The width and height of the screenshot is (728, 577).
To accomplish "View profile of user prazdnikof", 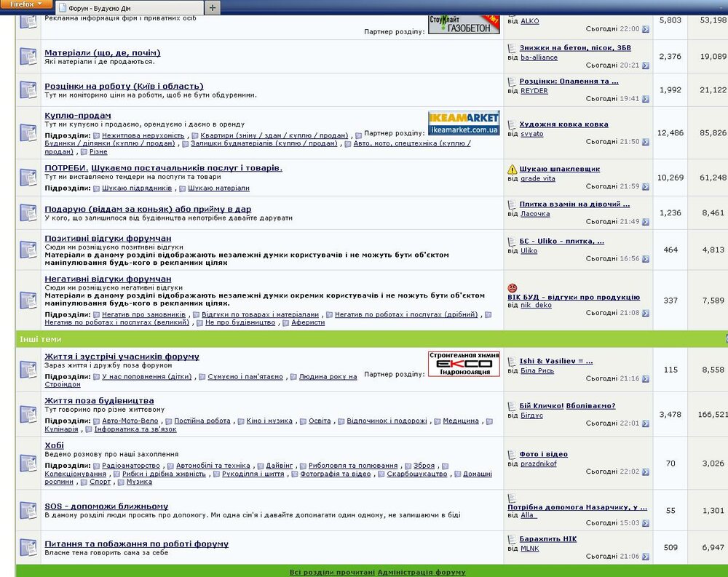I will click(539, 463).
